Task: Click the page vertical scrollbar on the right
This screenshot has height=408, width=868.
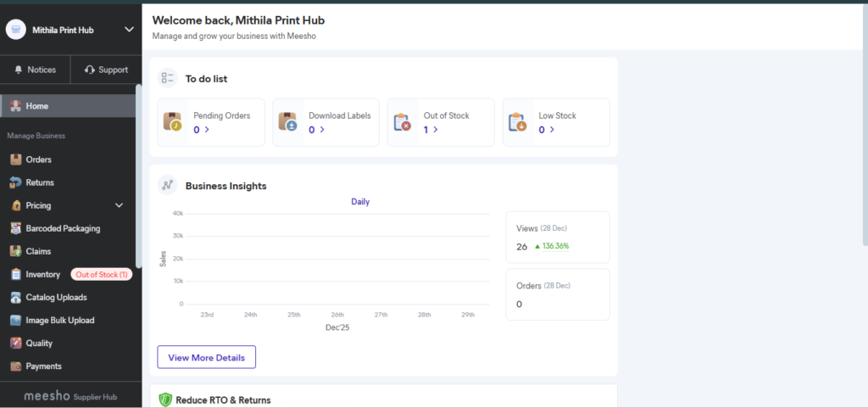Action: tap(865, 123)
